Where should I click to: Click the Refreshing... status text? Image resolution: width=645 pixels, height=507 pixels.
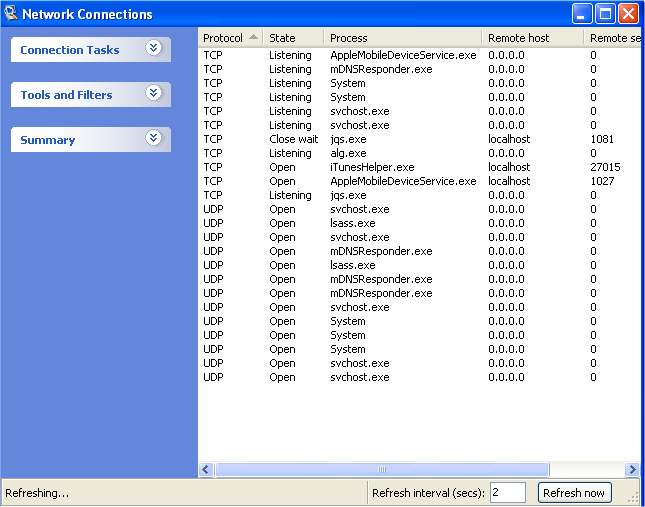coord(37,493)
